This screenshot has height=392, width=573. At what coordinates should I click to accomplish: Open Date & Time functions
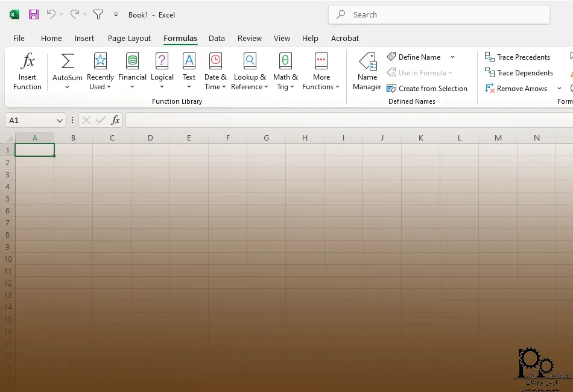pyautogui.click(x=215, y=71)
